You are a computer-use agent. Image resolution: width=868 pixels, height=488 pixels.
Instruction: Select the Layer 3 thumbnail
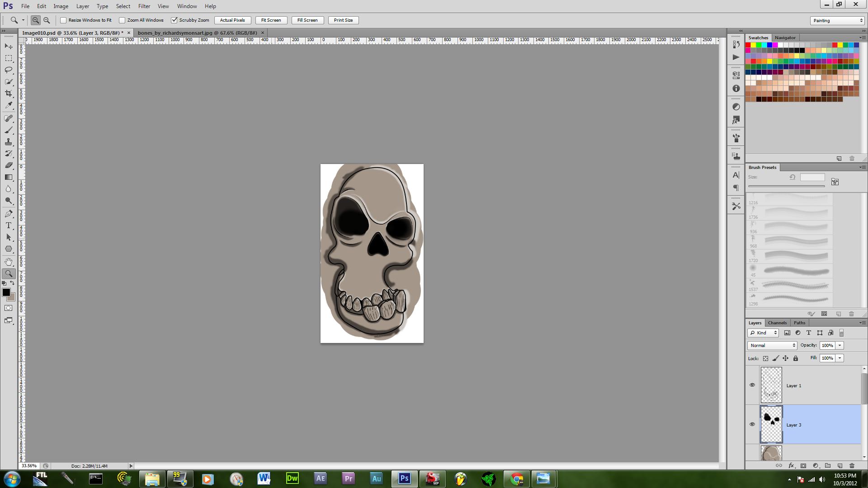(x=771, y=424)
